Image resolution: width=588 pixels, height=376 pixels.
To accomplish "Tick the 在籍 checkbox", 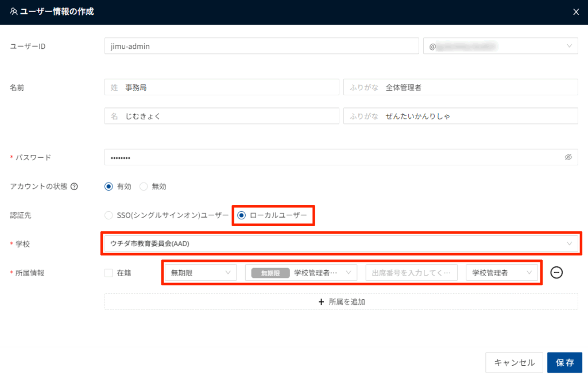I will 109,273.
